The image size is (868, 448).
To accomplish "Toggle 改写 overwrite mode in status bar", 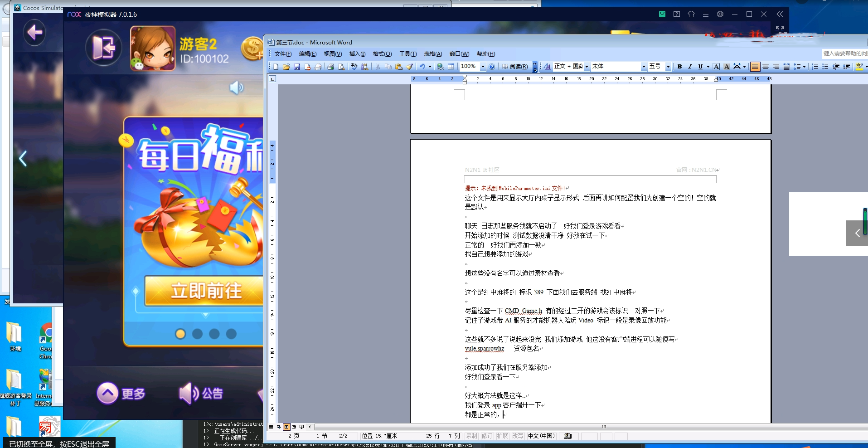I will point(517,436).
